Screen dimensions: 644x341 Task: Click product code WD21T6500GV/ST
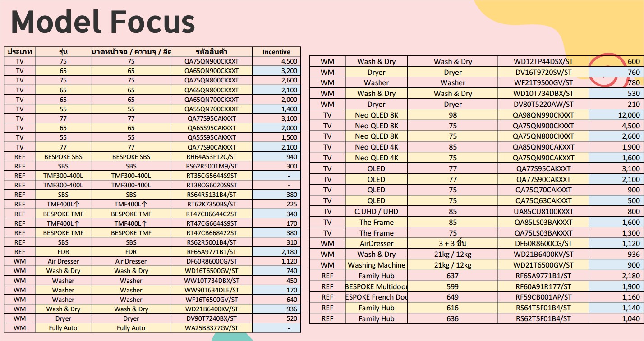543,265
